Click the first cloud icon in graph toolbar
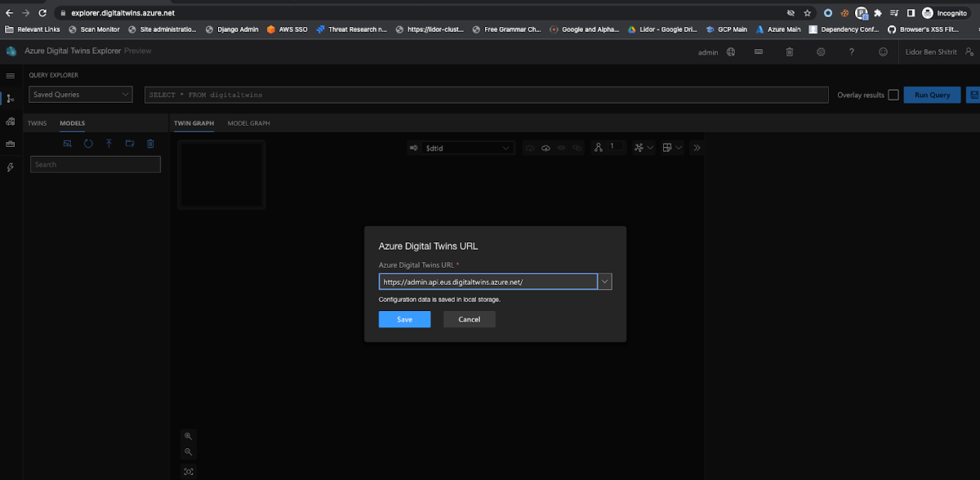The height and width of the screenshot is (480, 980). 529,148
